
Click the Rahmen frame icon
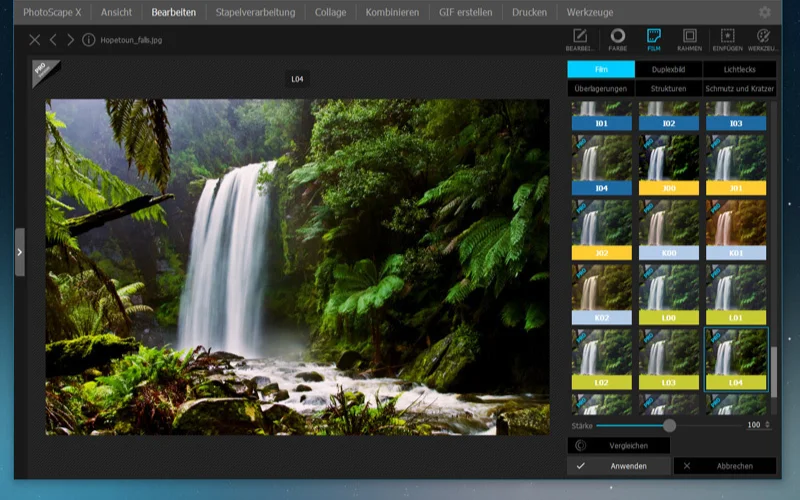coord(689,39)
